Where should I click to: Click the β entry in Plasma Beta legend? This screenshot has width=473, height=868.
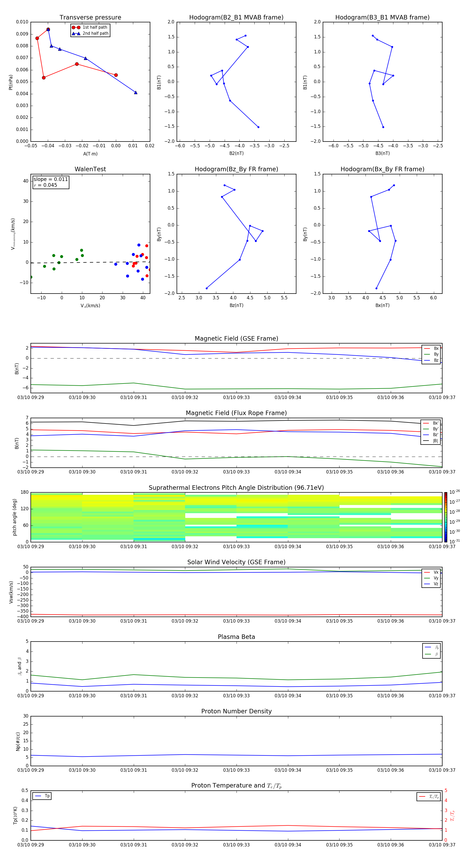click(x=431, y=654)
